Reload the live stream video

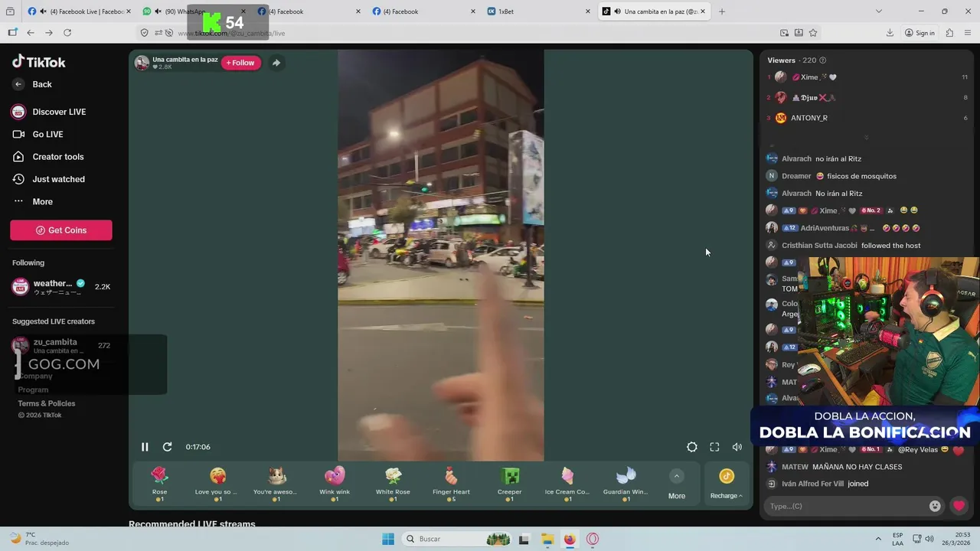click(x=167, y=447)
